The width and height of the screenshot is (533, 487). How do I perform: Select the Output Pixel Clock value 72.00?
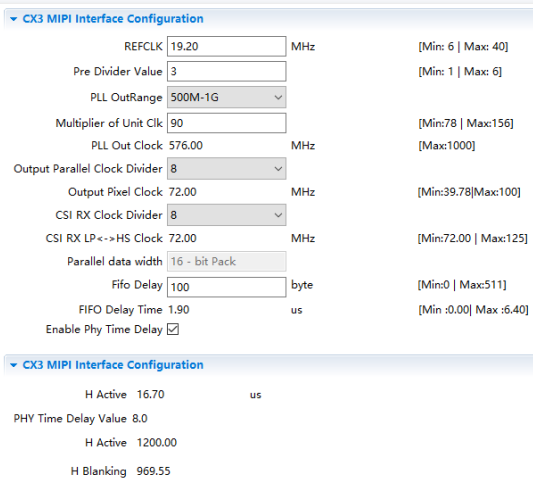(183, 192)
